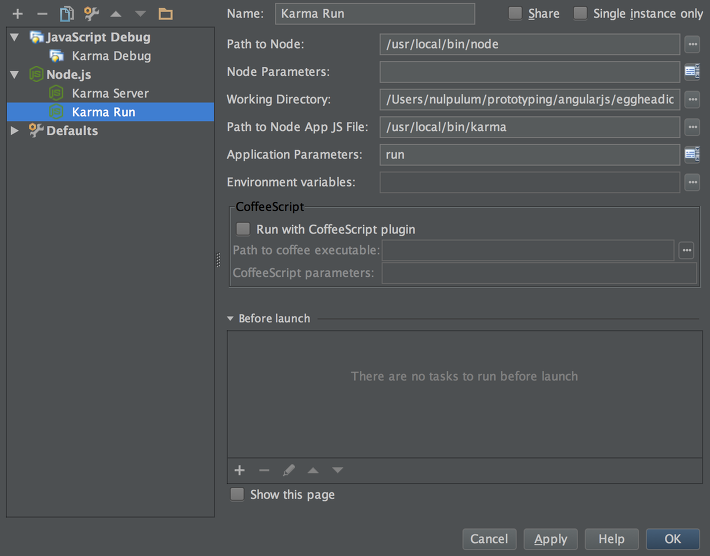Select the Karma Run configuration

(110, 112)
